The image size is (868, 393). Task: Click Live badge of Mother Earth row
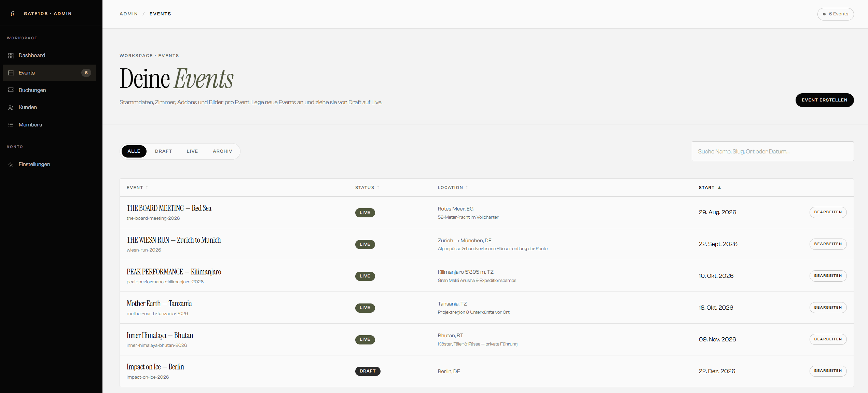tap(365, 308)
